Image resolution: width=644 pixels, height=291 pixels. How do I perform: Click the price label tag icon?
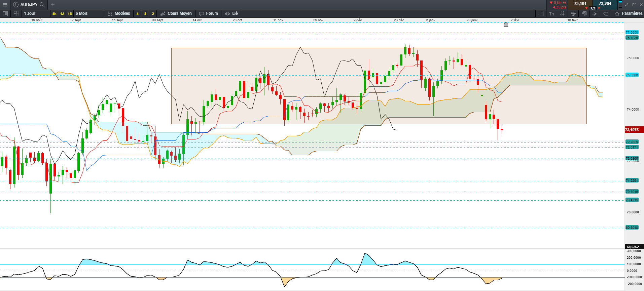[606, 14]
